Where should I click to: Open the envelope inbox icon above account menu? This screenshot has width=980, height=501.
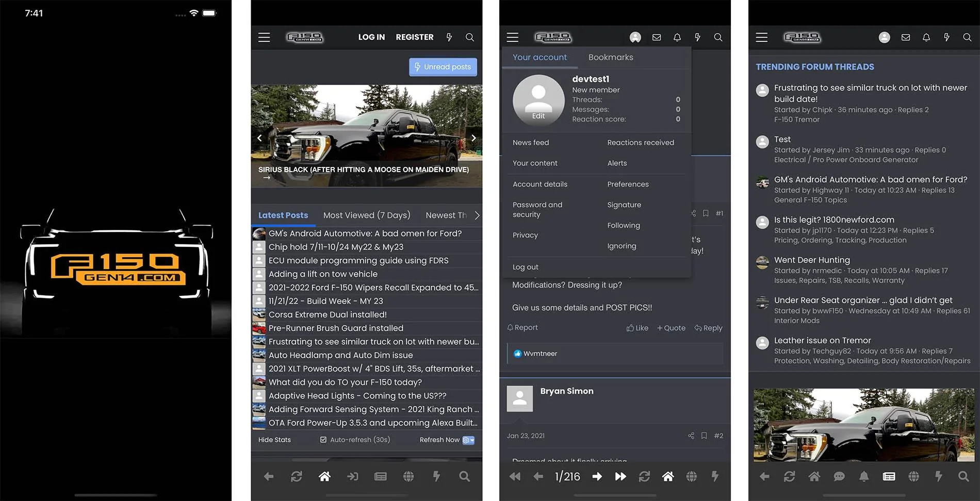[657, 37]
